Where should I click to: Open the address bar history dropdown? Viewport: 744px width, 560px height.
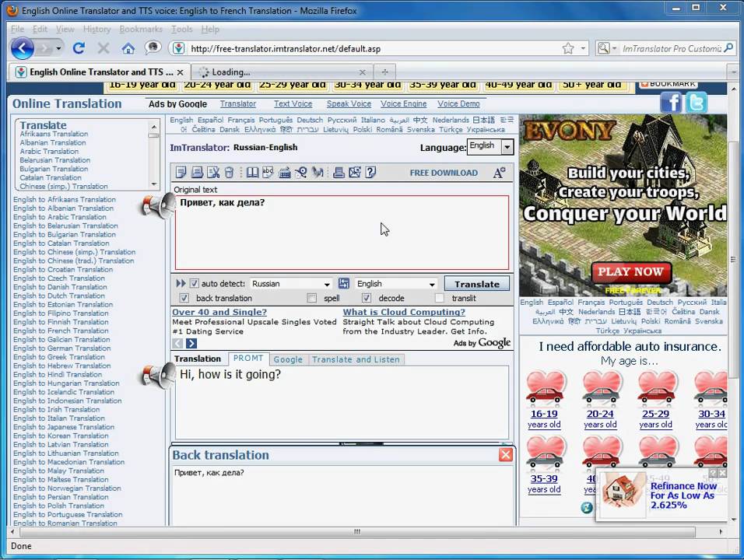click(x=583, y=48)
